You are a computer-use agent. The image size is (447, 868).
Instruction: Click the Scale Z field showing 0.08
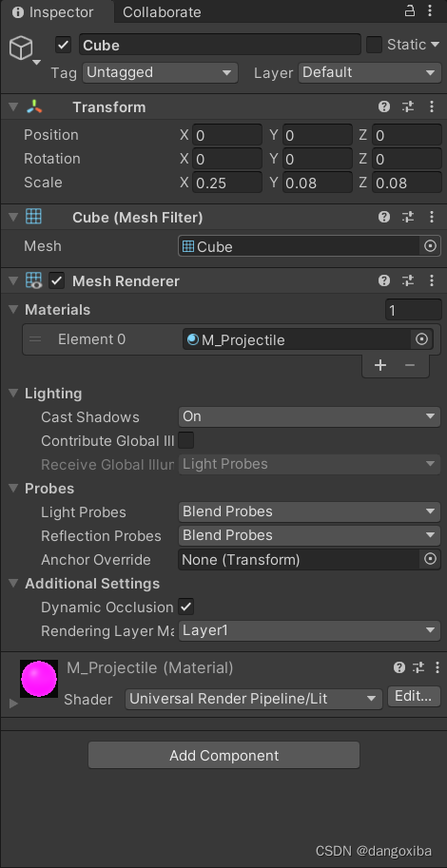[x=406, y=183]
